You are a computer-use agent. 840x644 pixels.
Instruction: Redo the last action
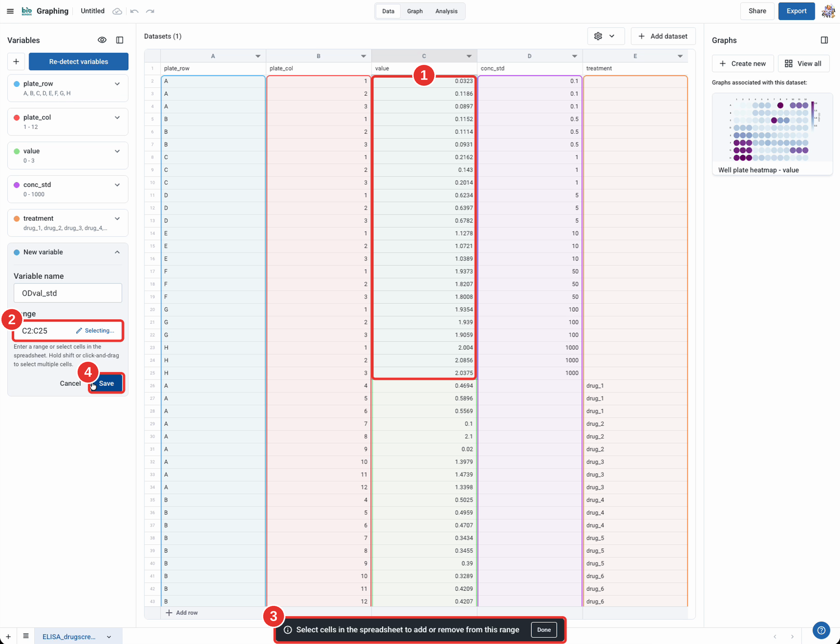click(150, 11)
